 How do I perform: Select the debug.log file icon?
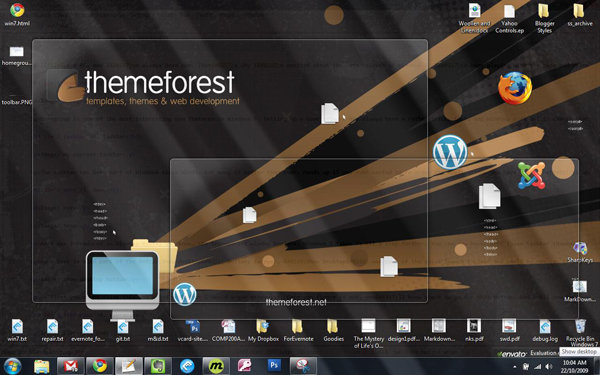pos(545,331)
